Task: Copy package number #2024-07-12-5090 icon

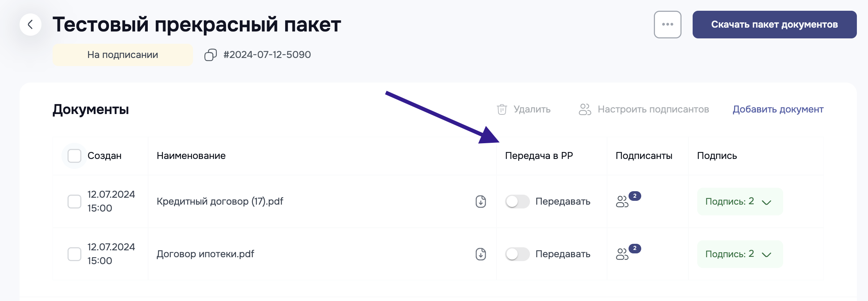Action: [x=210, y=55]
